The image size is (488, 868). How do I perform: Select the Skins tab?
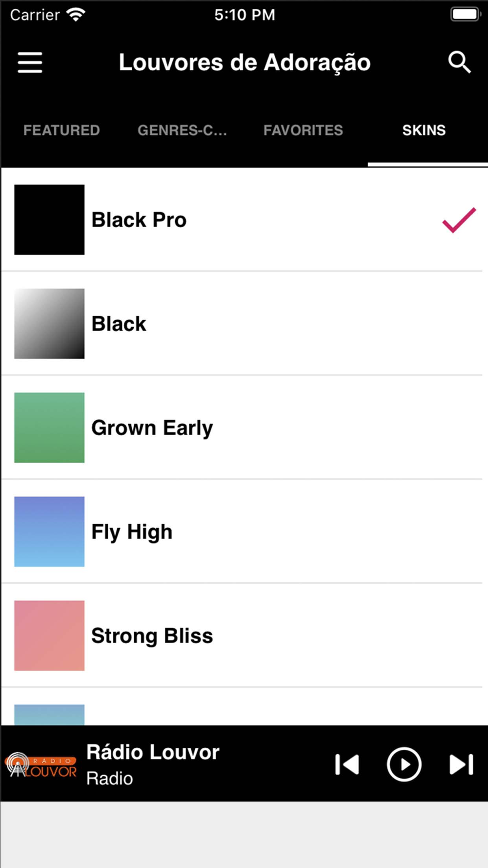click(424, 130)
